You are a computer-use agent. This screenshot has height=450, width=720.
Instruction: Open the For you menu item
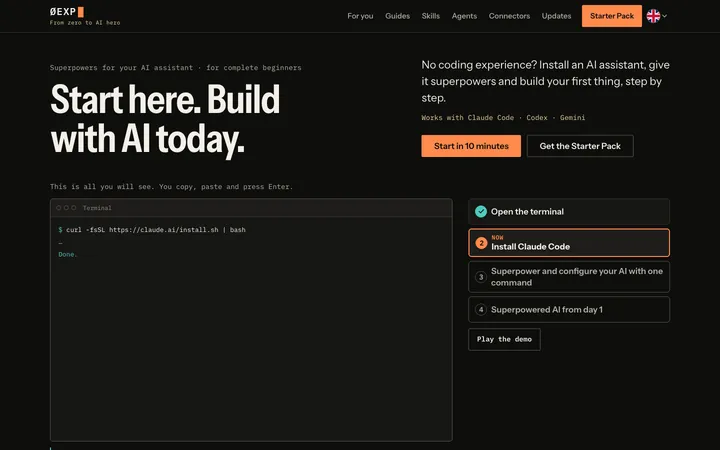(x=360, y=16)
